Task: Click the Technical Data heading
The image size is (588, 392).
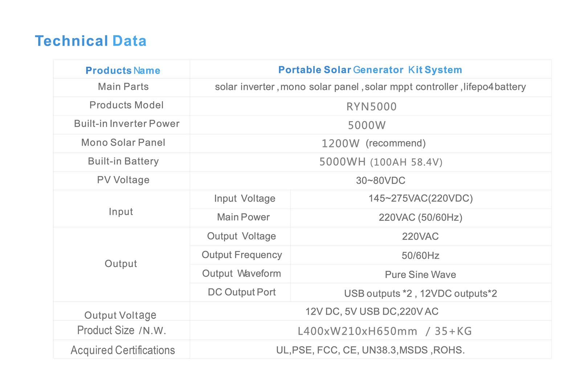Action: pyautogui.click(x=90, y=41)
